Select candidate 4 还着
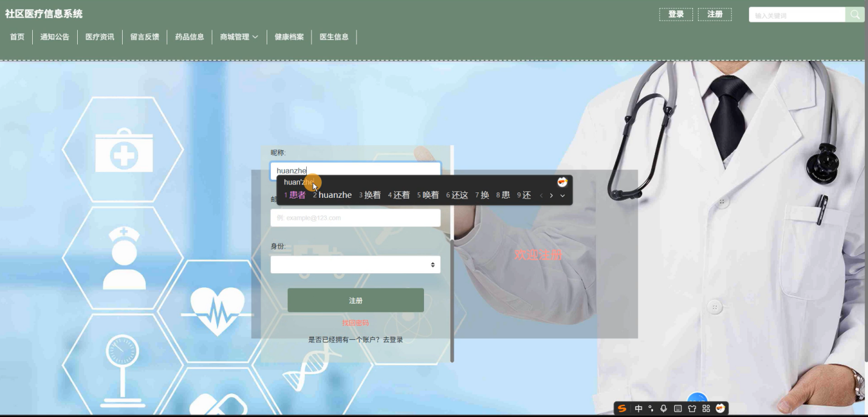 point(399,195)
